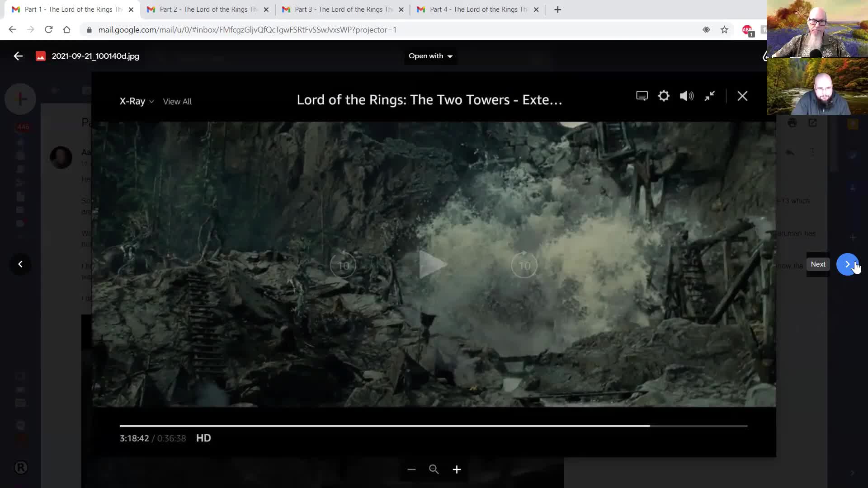Reset zoom with the magnifier icon

coord(434,469)
